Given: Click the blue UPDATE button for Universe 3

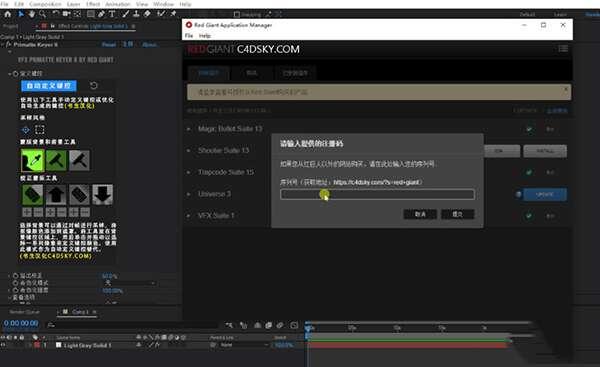Looking at the screenshot, I should (x=545, y=194).
